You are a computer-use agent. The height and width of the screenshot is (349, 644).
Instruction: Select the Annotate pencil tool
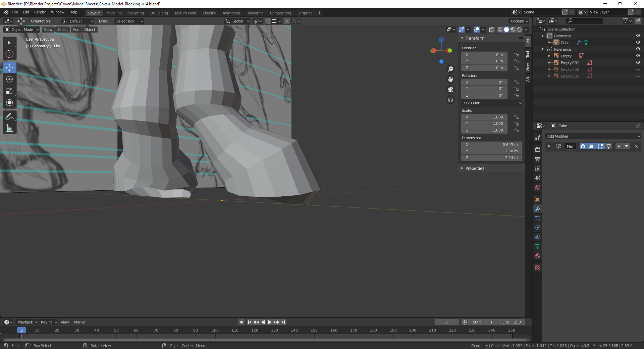pyautogui.click(x=9, y=116)
